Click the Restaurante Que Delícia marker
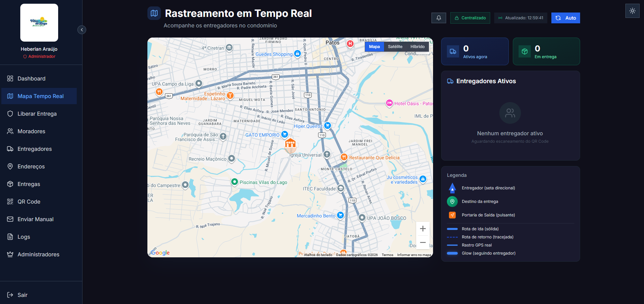644x304 pixels. pos(344,157)
